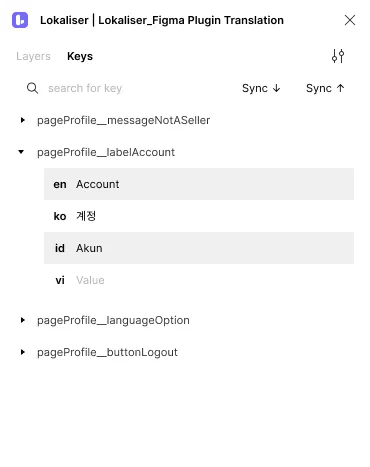Click the search magnifier icon

click(32, 88)
